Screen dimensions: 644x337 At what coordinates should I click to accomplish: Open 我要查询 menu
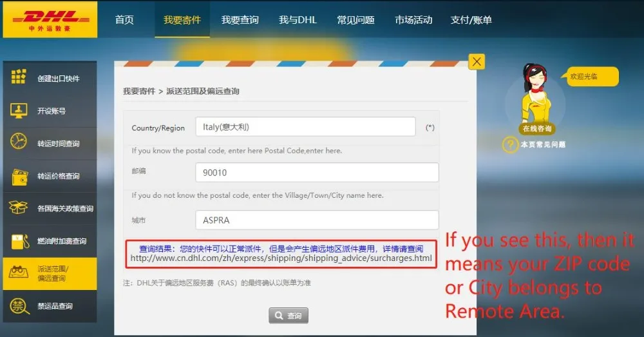click(240, 20)
